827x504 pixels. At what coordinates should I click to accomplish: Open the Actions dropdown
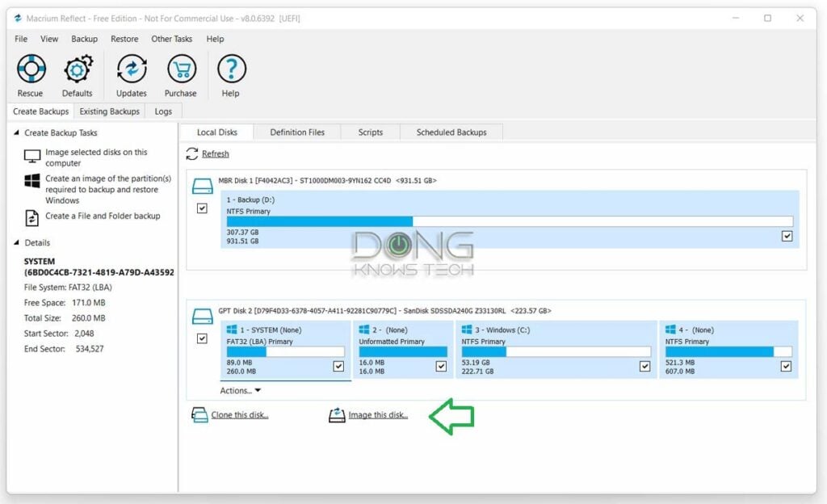(x=241, y=391)
